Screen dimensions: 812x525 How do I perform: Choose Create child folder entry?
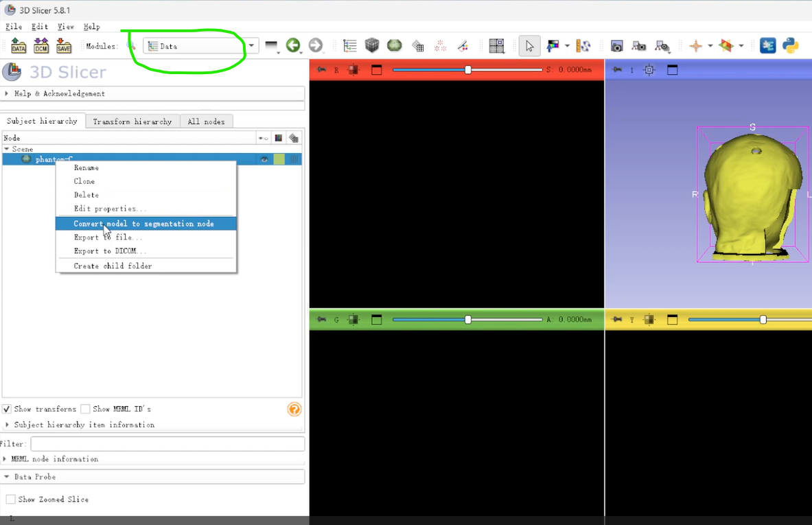tap(146, 266)
